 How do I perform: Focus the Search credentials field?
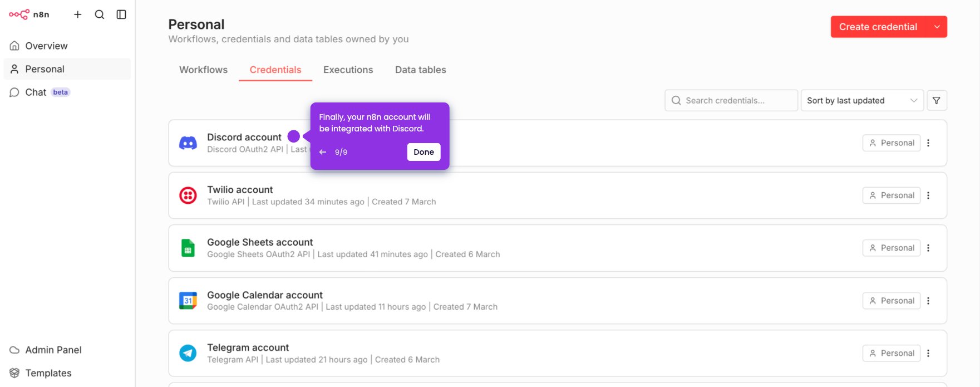point(731,100)
